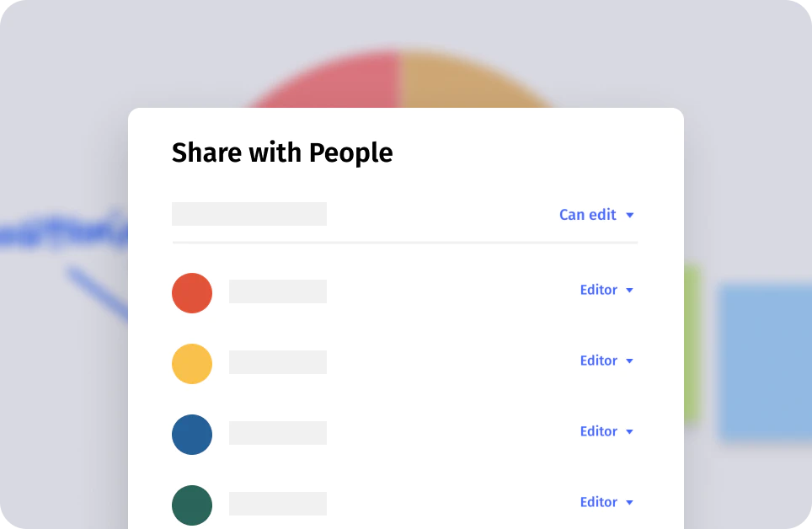
Task: Select the red user's name placeholder
Action: click(x=278, y=291)
